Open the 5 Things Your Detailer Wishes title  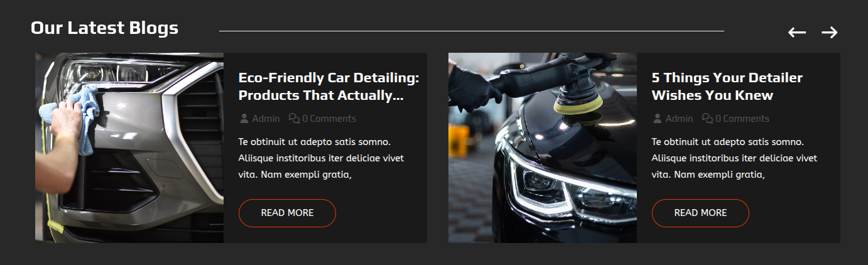click(x=727, y=87)
